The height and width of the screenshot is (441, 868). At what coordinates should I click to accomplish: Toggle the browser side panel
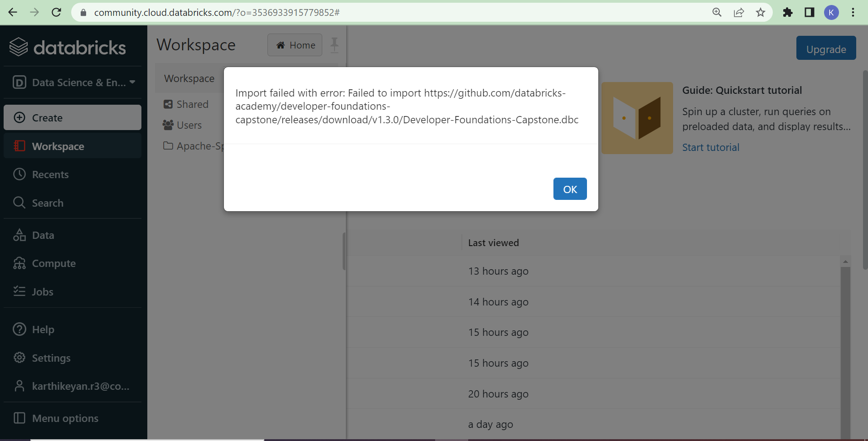810,12
